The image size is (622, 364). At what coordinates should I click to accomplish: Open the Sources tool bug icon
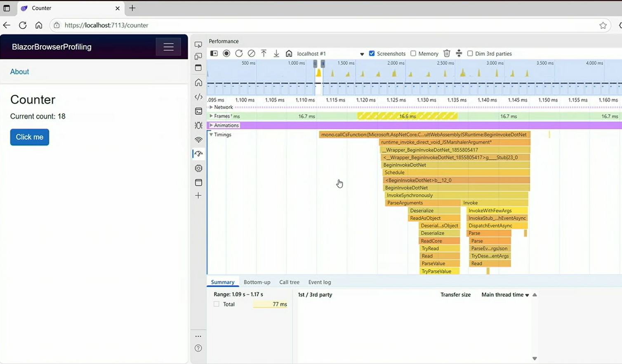coord(198,125)
